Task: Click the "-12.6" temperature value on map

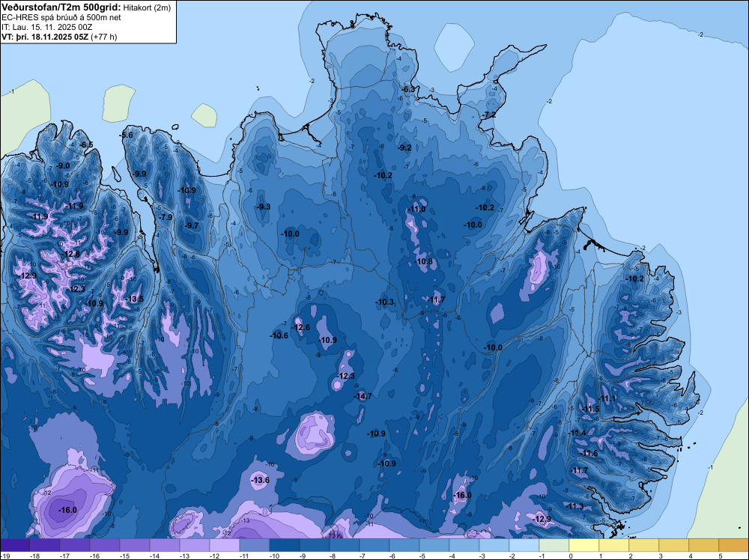Action: point(301,327)
